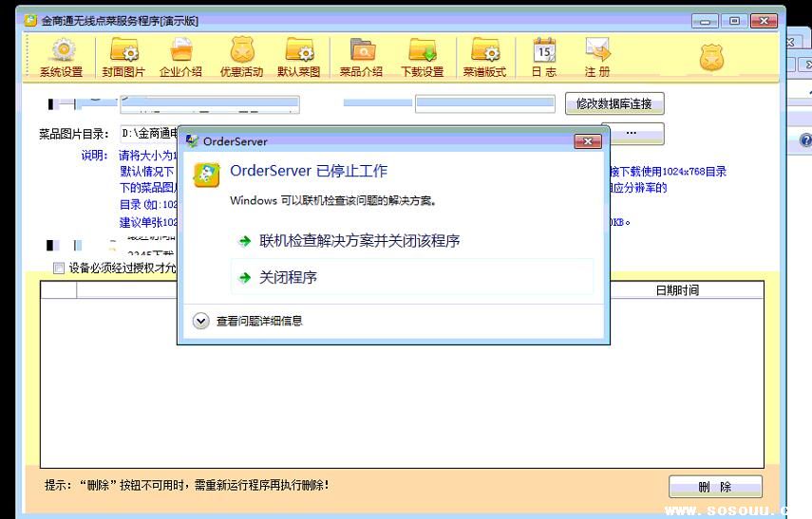Open the 菜品介绍 toolbar icon
Image resolution: width=812 pixels, height=519 pixels.
361,58
